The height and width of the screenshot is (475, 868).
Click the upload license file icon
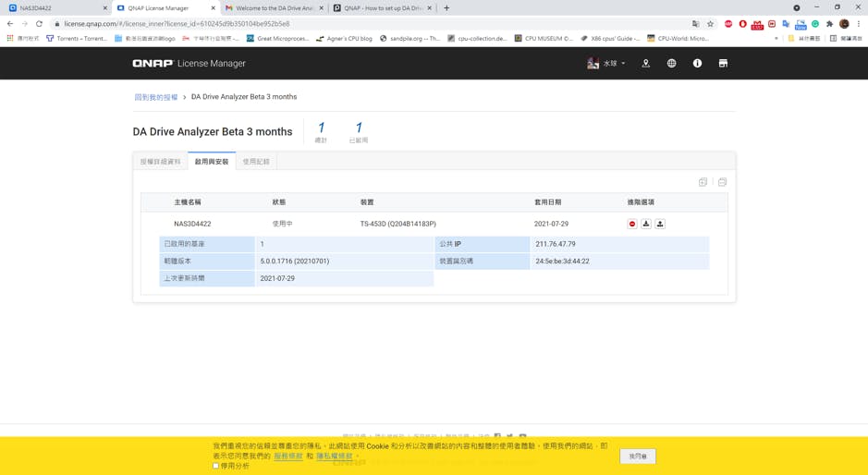(x=660, y=224)
